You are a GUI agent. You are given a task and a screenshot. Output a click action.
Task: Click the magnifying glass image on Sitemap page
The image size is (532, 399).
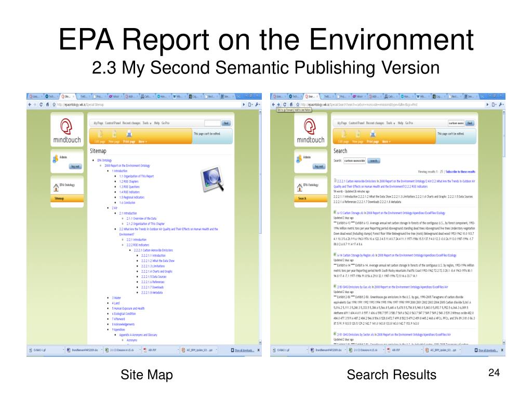(x=212, y=179)
